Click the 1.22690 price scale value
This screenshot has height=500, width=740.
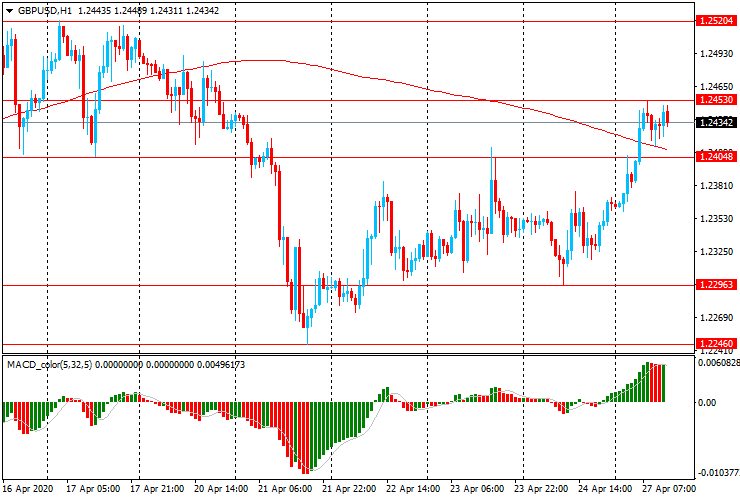(717, 317)
